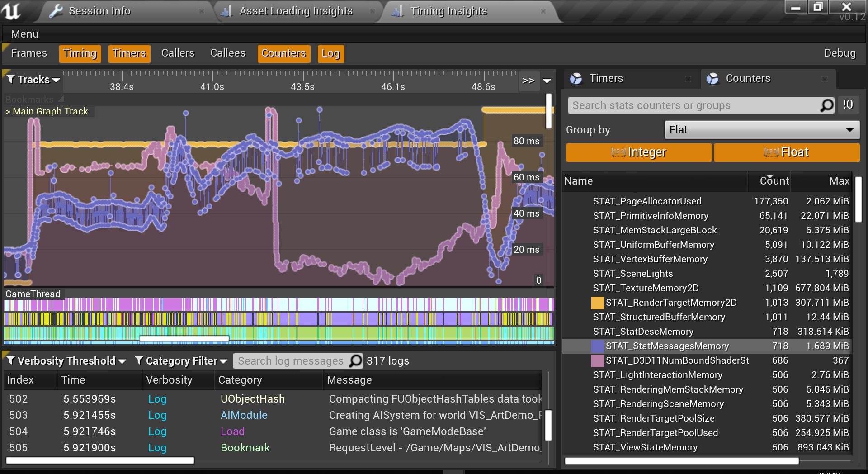
Task: Sort counters by Count column
Action: click(769, 181)
